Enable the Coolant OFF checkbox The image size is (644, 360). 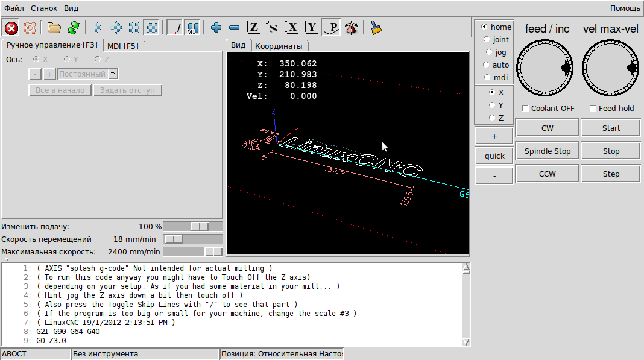click(525, 108)
